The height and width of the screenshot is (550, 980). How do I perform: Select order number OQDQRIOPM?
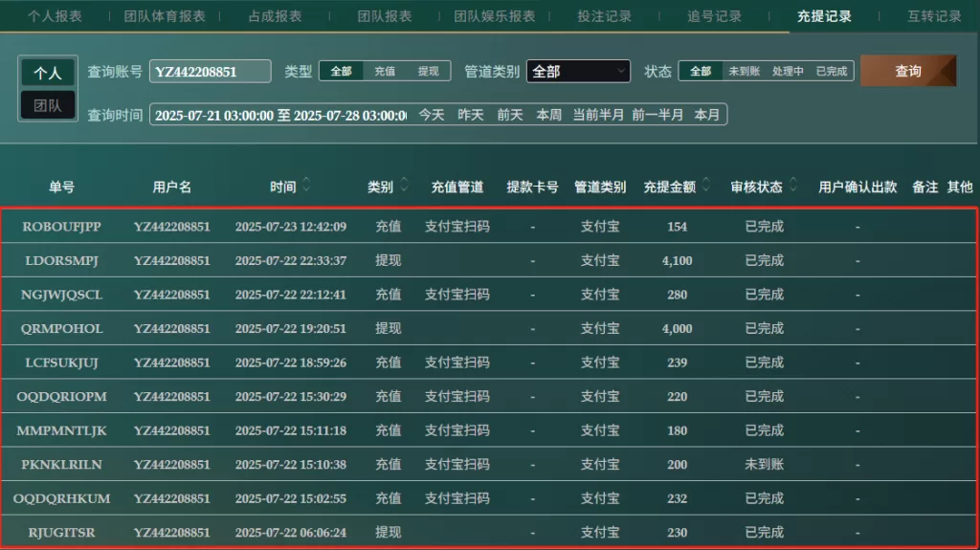[61, 397]
